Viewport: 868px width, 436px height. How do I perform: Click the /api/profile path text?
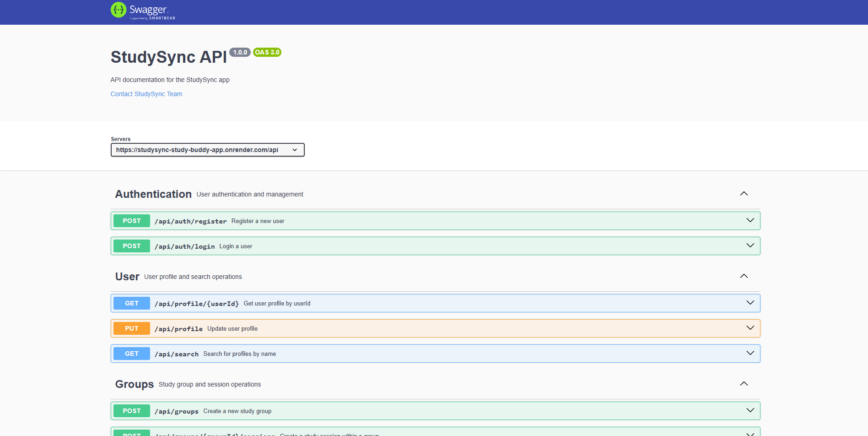pyautogui.click(x=178, y=329)
